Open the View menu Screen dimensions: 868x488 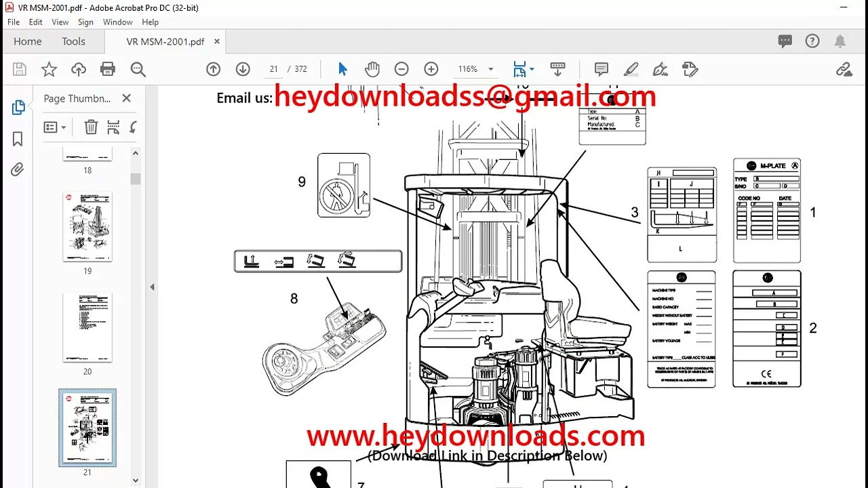click(x=60, y=22)
